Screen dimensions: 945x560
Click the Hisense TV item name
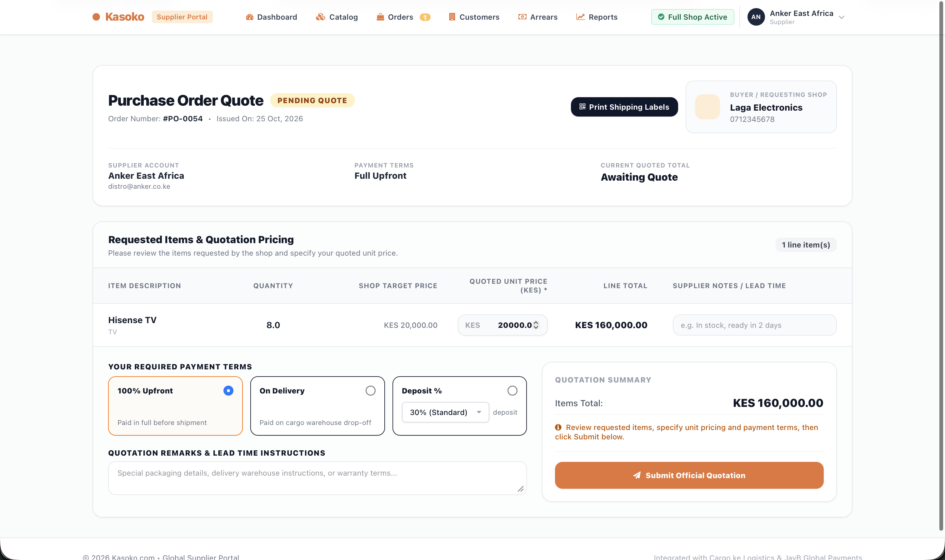132,320
